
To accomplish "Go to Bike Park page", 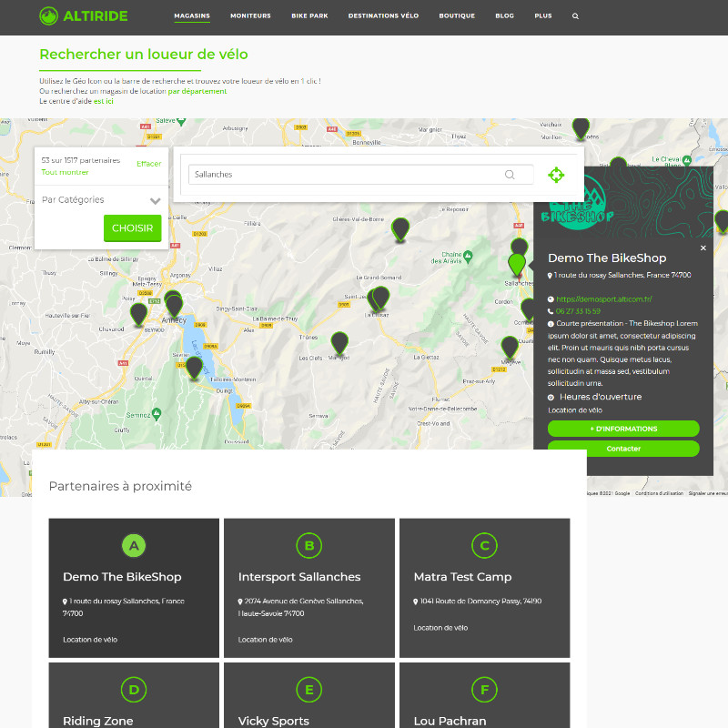I will 309,15.
